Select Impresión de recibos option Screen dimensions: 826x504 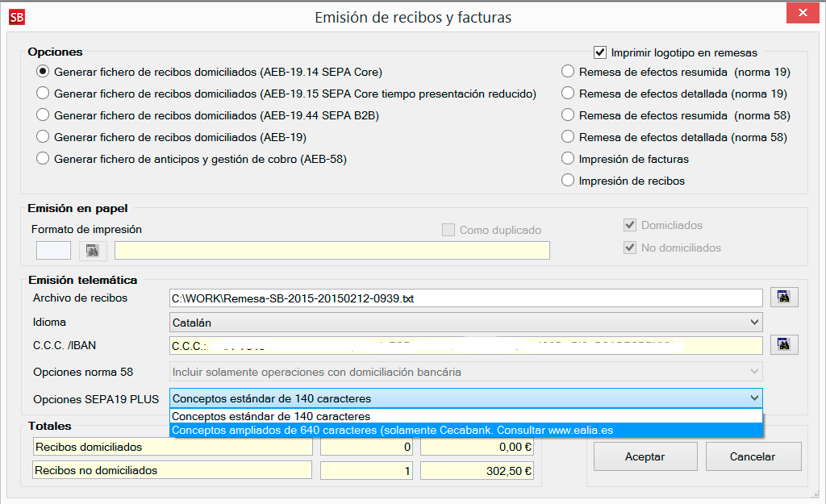click(568, 181)
